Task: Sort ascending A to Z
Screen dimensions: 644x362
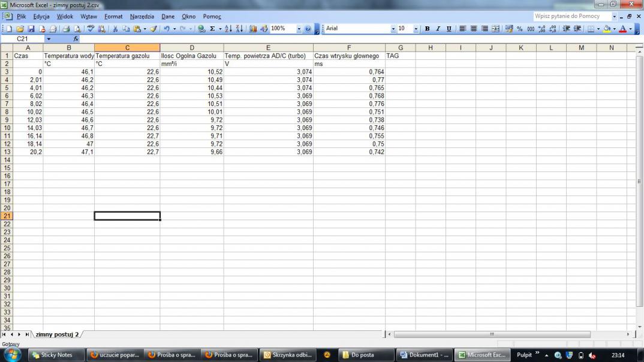Action: coord(228,29)
